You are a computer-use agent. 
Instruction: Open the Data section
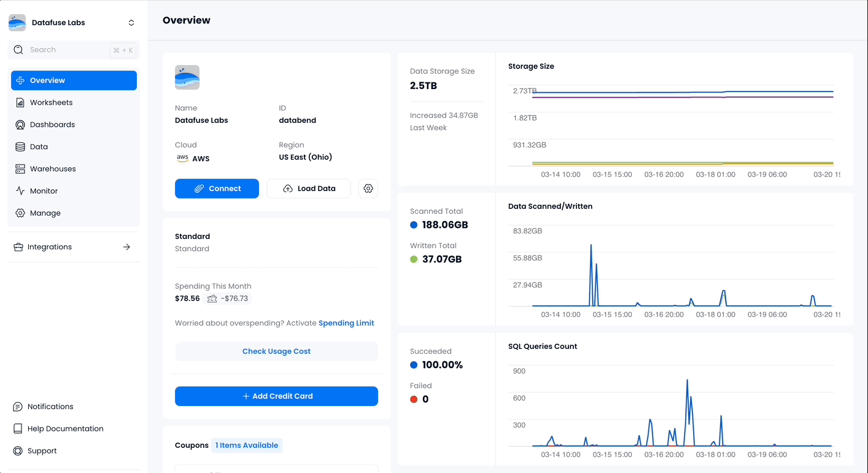coord(74,147)
